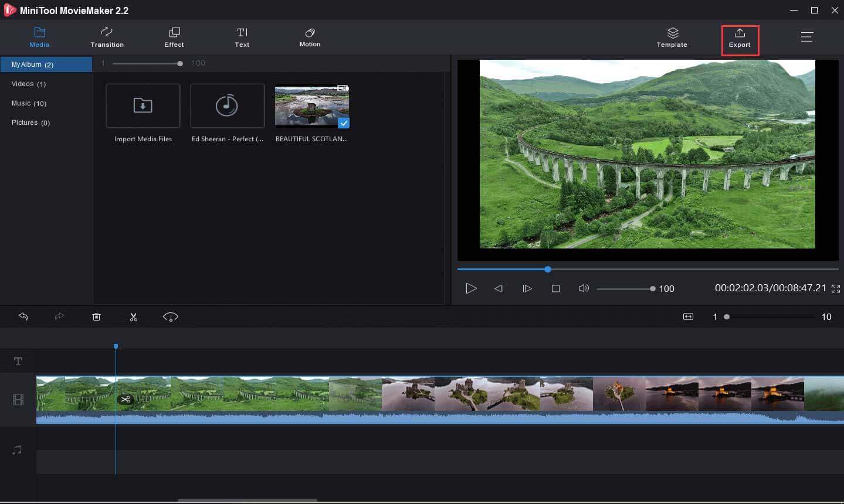The width and height of the screenshot is (844, 504).
Task: Select Videos (1) category
Action: [x=29, y=84]
